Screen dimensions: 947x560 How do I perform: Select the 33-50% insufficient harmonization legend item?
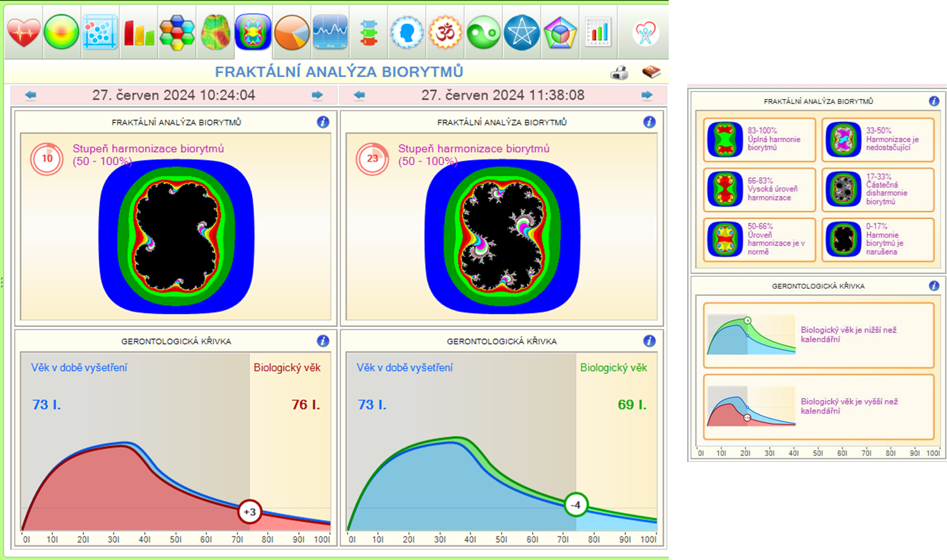[878, 140]
